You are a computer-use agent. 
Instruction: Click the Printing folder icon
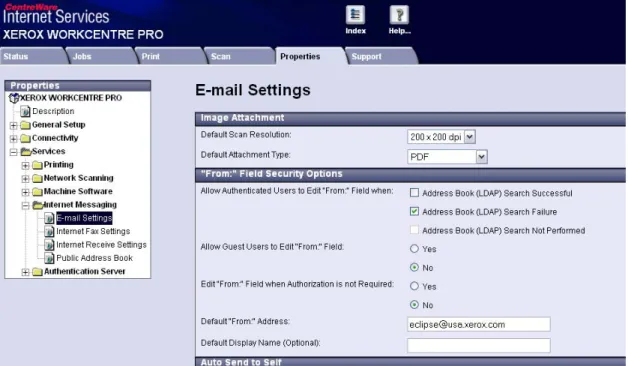click(x=38, y=165)
